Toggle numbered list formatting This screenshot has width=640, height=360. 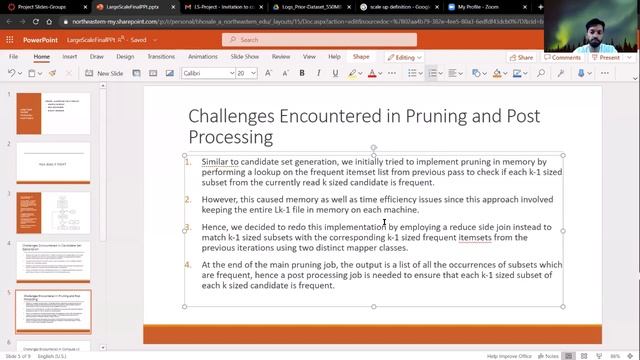point(432,73)
